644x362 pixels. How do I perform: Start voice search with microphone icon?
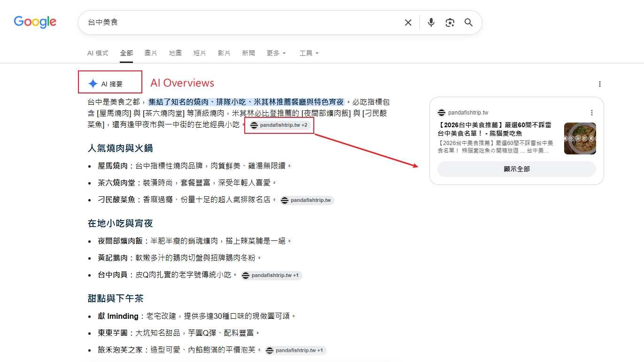coord(431,23)
